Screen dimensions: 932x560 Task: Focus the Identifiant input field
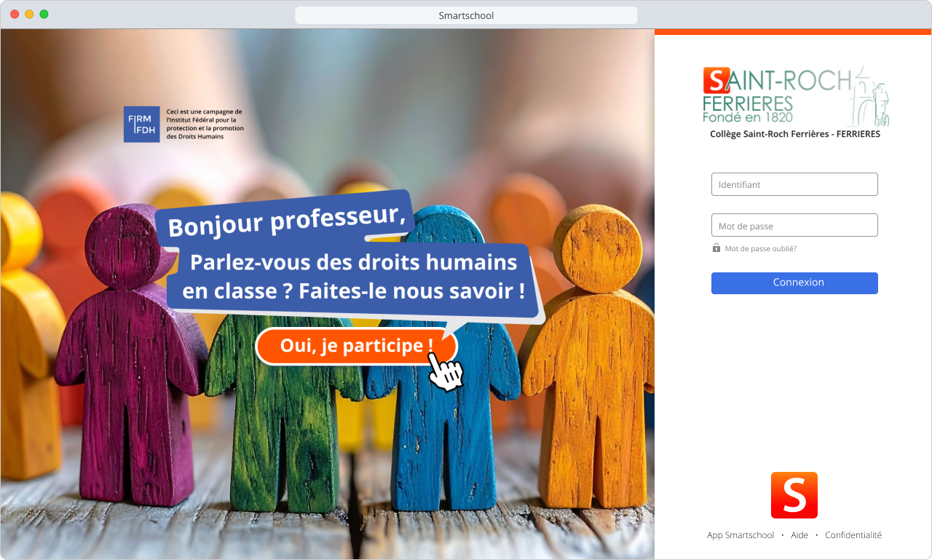tap(794, 184)
